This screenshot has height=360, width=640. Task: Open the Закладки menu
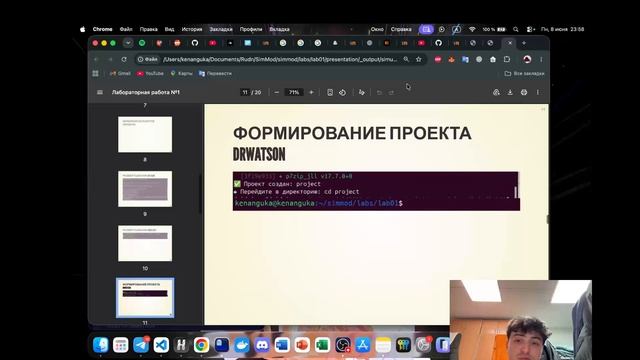(x=221, y=29)
